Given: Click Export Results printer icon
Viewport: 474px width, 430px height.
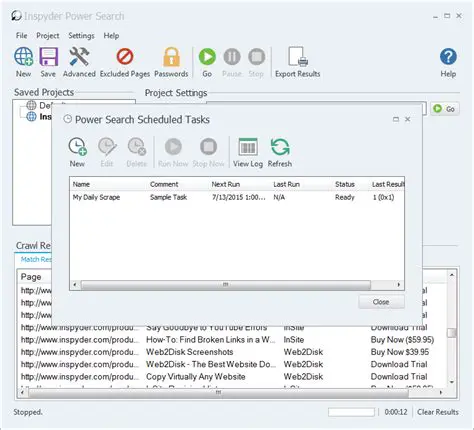Looking at the screenshot, I should click(x=298, y=56).
